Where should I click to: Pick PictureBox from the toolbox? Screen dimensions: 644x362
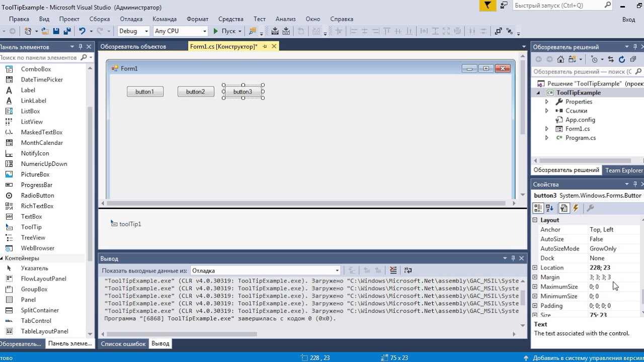pos(35,174)
